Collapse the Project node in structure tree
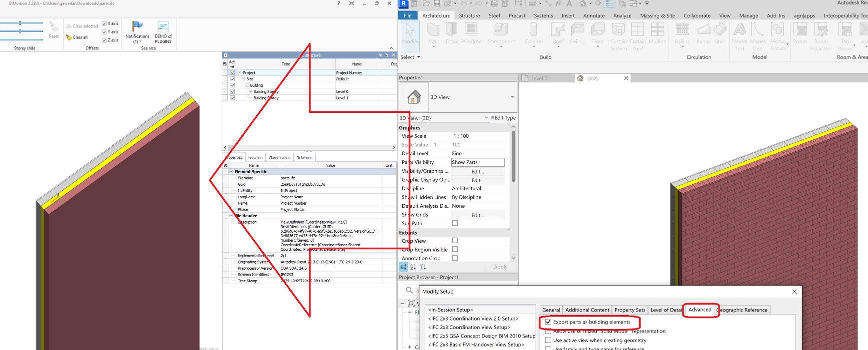The image size is (868, 350). click(x=240, y=73)
